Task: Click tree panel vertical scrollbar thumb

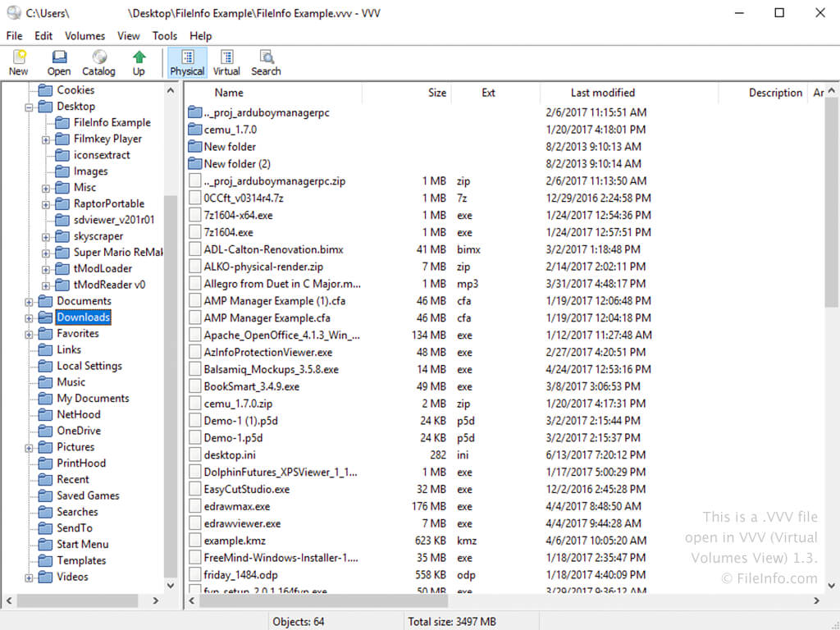Action: click(x=171, y=387)
